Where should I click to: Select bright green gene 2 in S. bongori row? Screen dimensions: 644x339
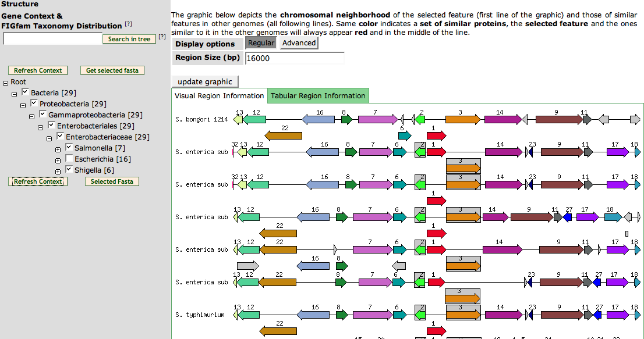pyautogui.click(x=420, y=120)
